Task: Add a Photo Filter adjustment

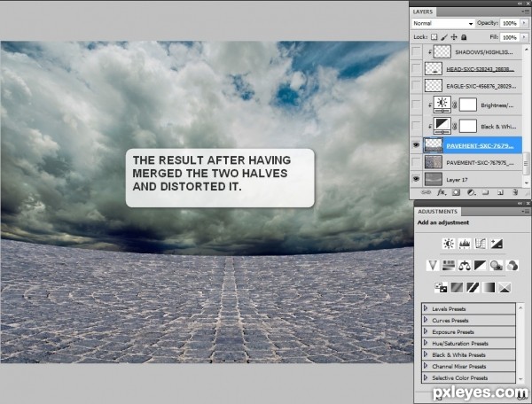Action: [x=497, y=265]
